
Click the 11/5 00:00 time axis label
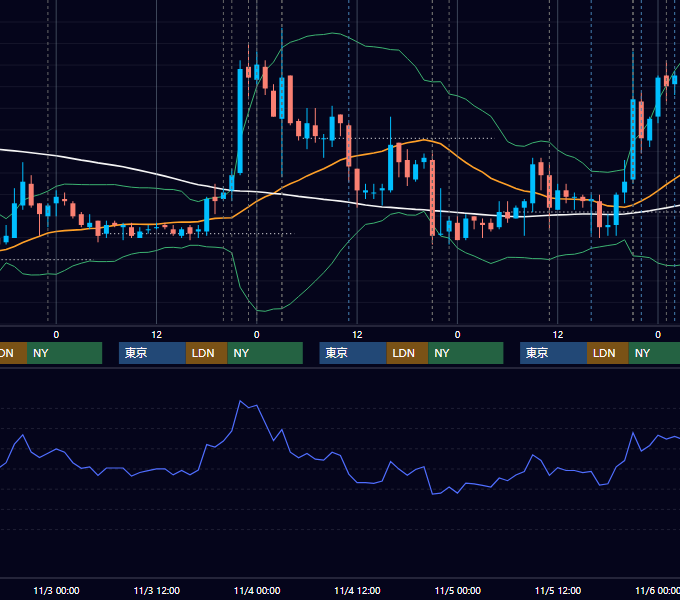point(458,590)
